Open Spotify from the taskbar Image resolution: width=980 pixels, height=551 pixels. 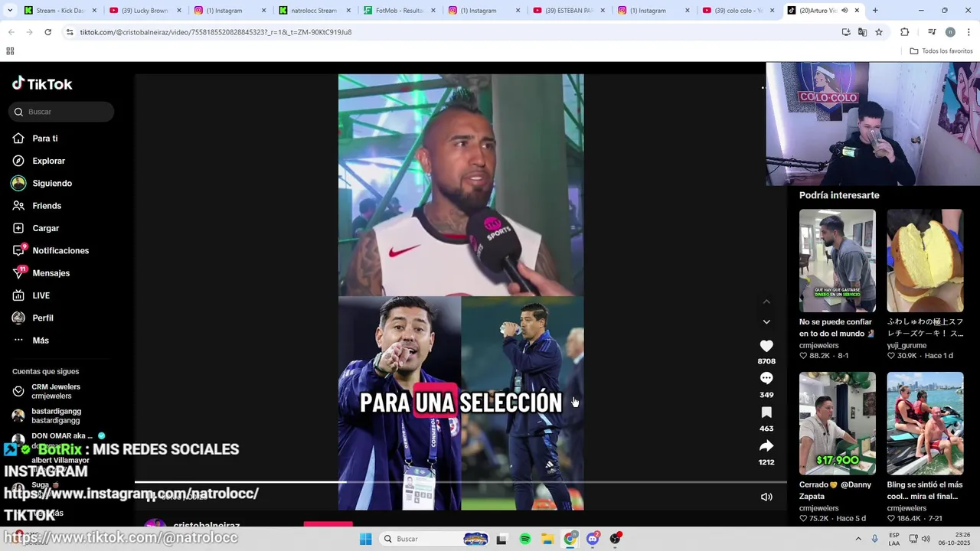pos(525,539)
